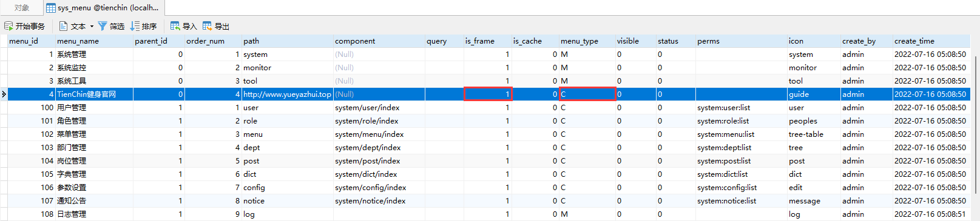
Task: Select the cell '日志管理'
Action: click(94, 214)
